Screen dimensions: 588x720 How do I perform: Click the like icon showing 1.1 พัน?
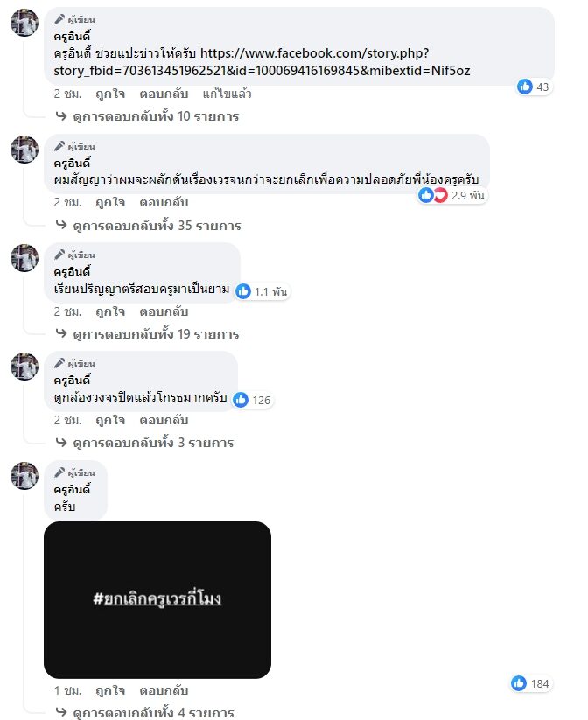tap(243, 291)
